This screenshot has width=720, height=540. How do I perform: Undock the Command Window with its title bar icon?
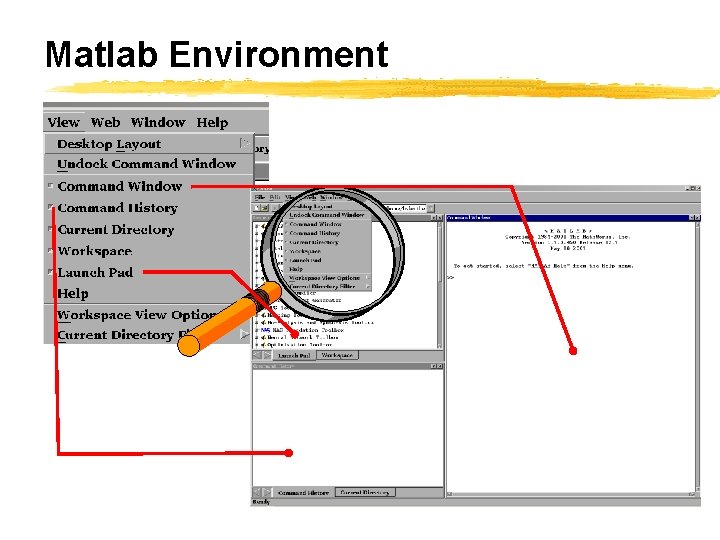pos(692,218)
